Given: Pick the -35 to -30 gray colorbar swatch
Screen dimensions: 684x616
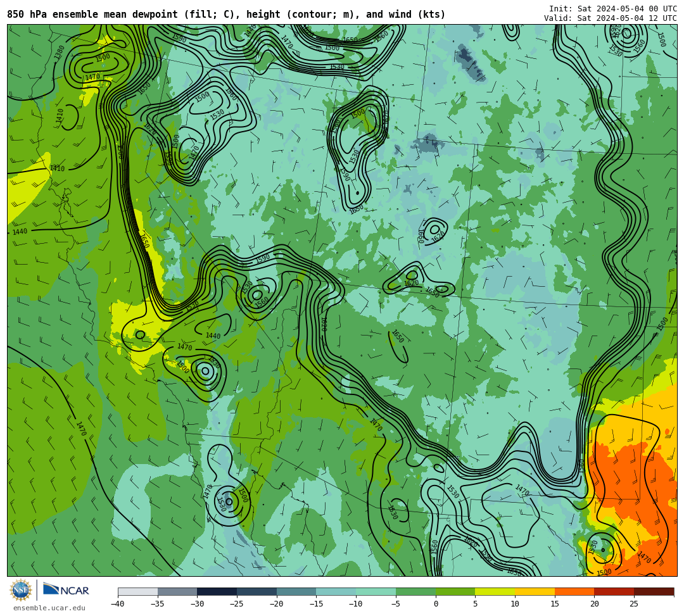Looking at the screenshot, I should pos(177,591).
